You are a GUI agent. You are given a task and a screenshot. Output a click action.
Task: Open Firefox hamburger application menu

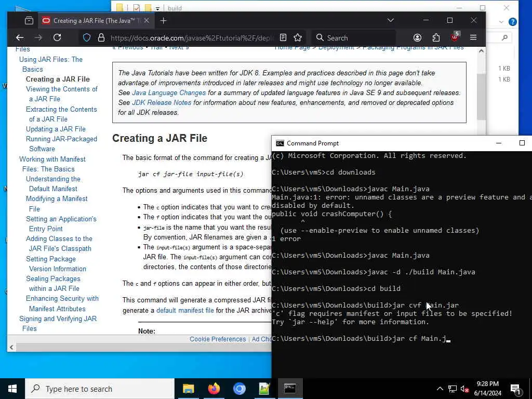click(x=473, y=37)
